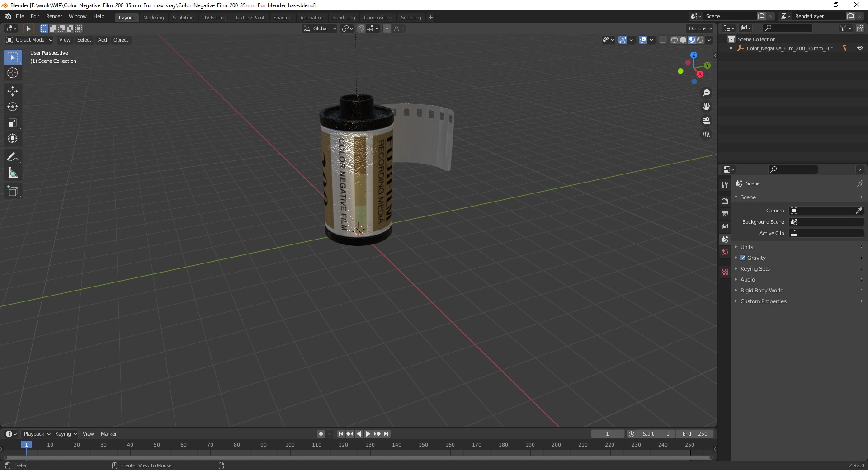Select the Select Box tool
The height and width of the screenshot is (470, 868).
[x=13, y=57]
